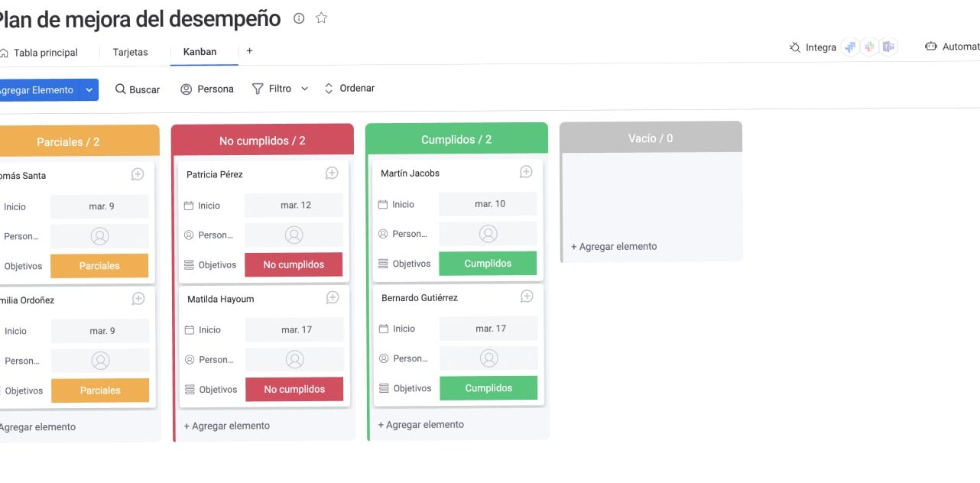
Task: Assign person avatar on Patricia Pérez card
Action: tap(294, 235)
